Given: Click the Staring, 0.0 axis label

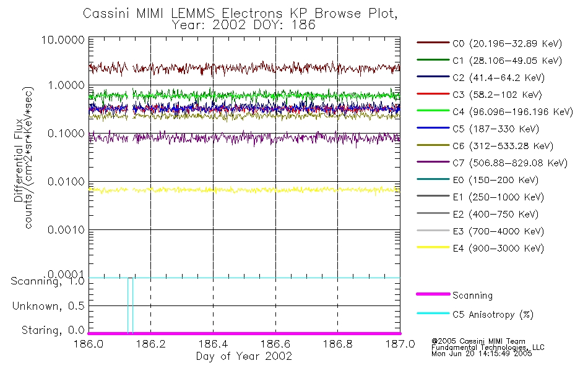Looking at the screenshot, I should coord(53,331).
